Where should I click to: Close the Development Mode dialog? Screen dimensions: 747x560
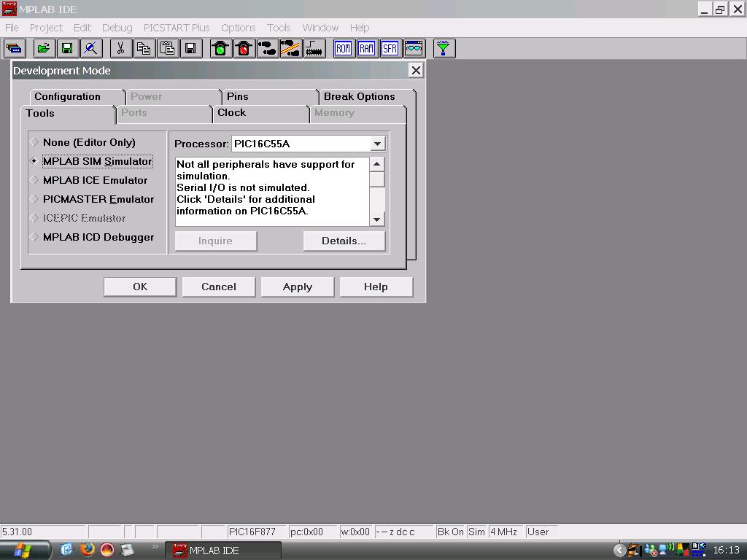416,71
